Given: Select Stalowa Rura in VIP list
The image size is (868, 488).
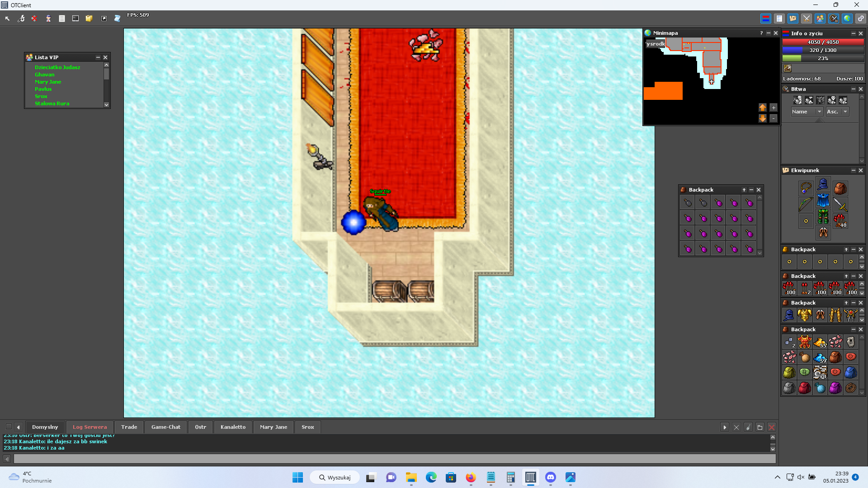Looking at the screenshot, I should [52, 103].
